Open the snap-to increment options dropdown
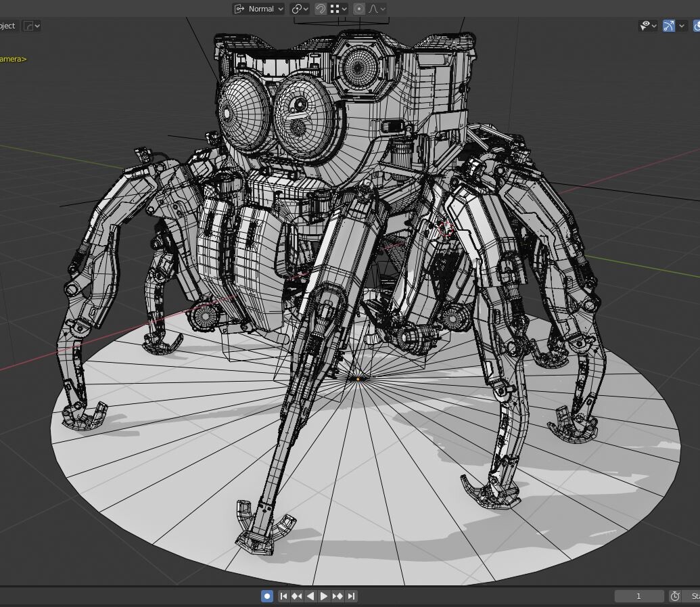The height and width of the screenshot is (607, 700). click(x=339, y=9)
